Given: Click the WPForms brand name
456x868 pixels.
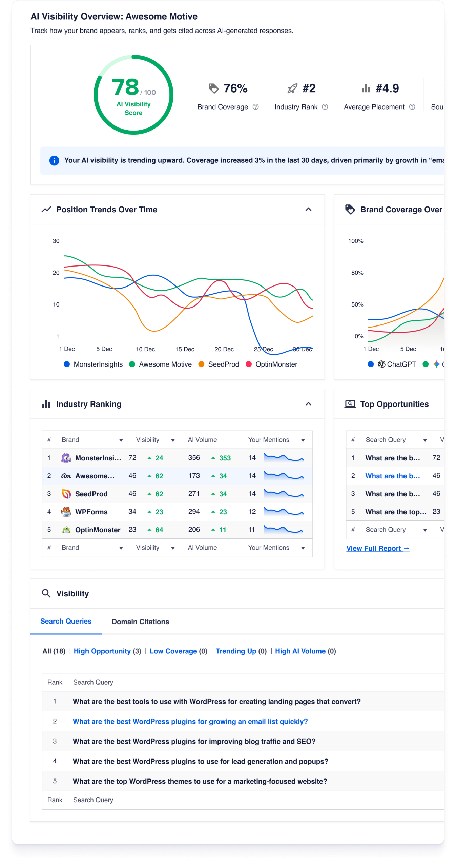Looking at the screenshot, I should click(91, 512).
